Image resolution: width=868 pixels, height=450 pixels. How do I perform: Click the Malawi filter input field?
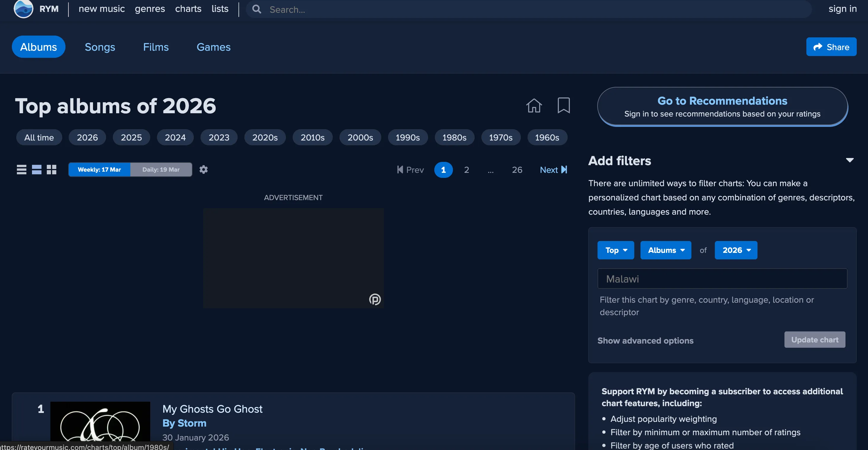[721, 278]
